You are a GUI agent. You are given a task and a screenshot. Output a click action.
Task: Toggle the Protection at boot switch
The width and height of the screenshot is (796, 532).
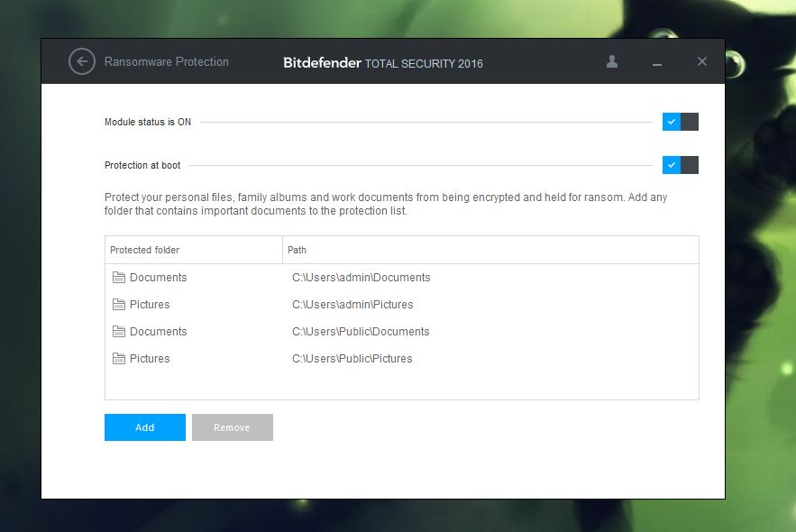click(681, 165)
